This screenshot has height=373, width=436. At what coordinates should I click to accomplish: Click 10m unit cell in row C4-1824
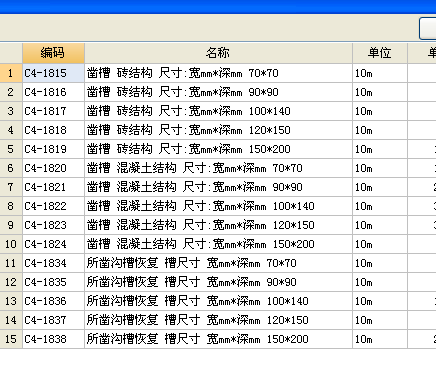380,244
